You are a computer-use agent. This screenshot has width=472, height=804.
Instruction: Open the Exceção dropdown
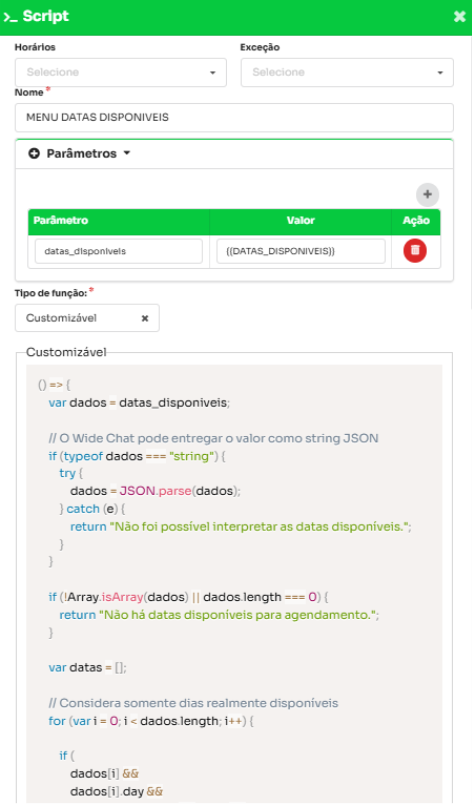click(x=347, y=72)
